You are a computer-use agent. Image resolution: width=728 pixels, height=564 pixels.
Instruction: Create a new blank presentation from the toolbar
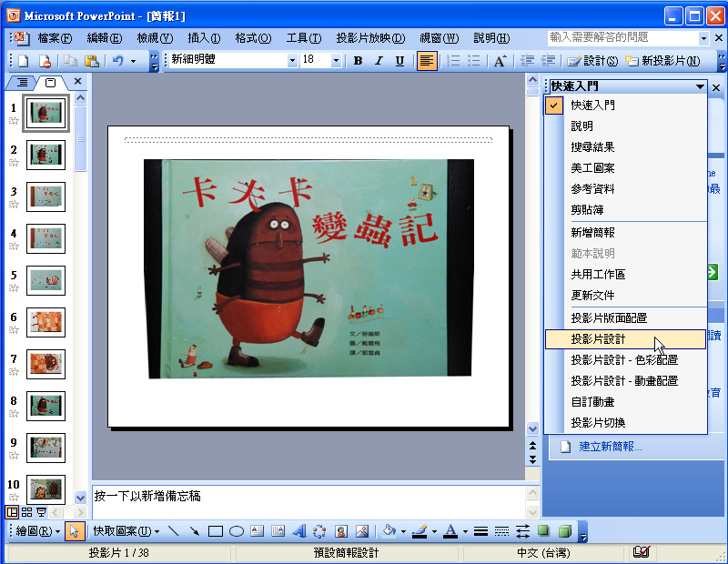tap(24, 61)
